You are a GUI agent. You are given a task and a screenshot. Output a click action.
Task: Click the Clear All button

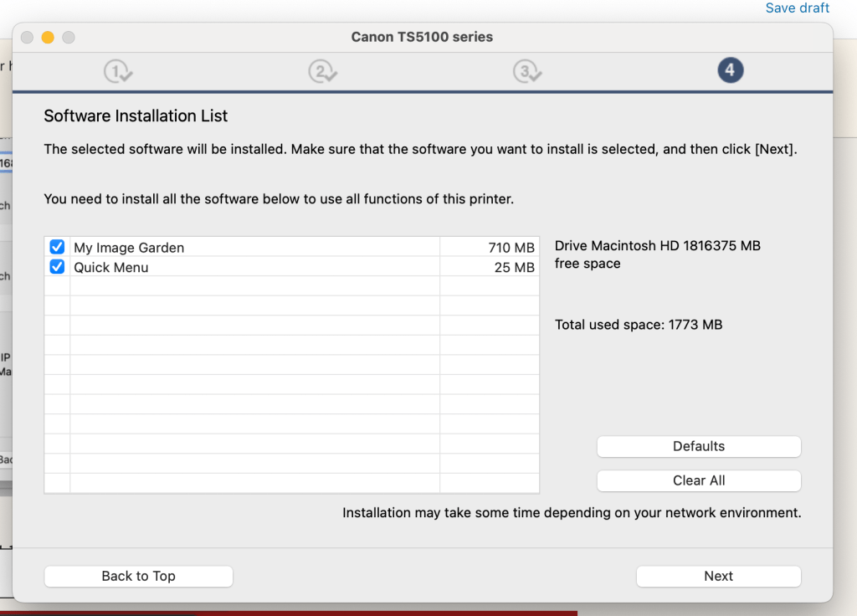699,480
